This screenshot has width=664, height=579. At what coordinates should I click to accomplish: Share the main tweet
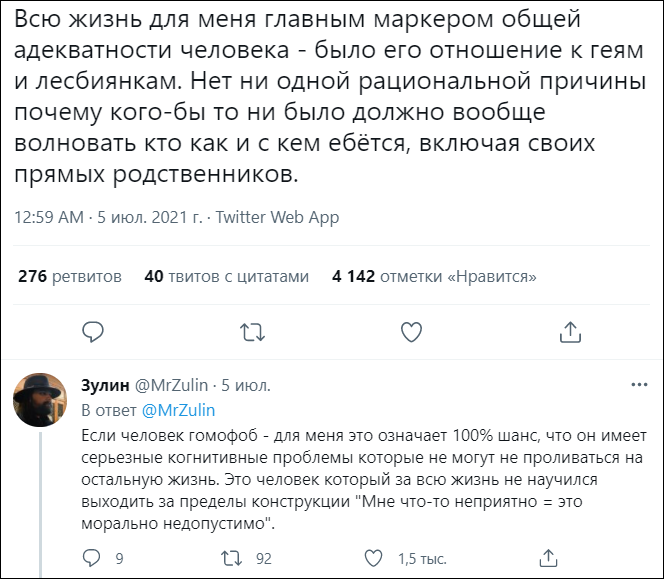pyautogui.click(x=570, y=331)
